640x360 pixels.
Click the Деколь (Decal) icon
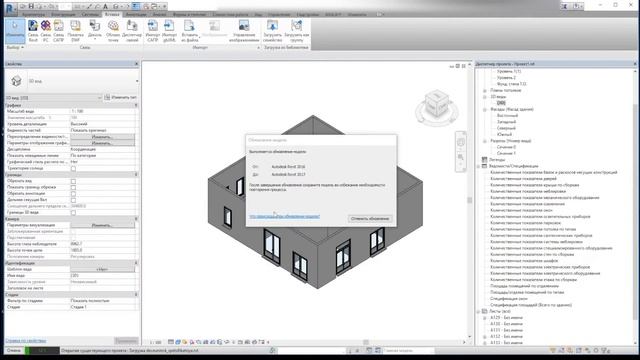[95, 31]
